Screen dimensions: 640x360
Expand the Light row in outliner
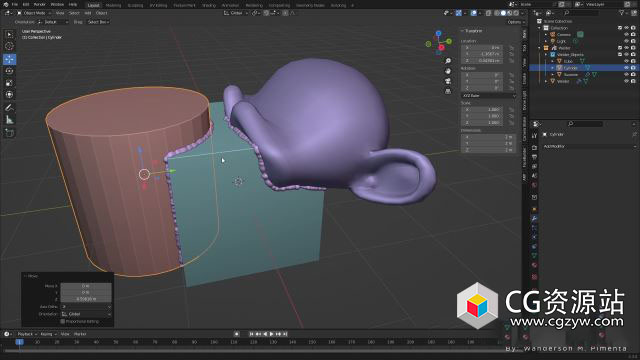(546, 41)
